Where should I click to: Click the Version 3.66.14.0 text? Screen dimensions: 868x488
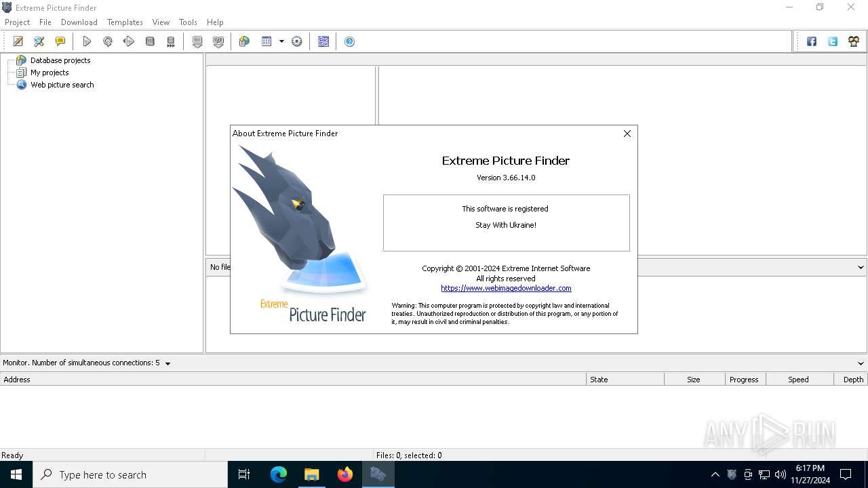point(506,178)
